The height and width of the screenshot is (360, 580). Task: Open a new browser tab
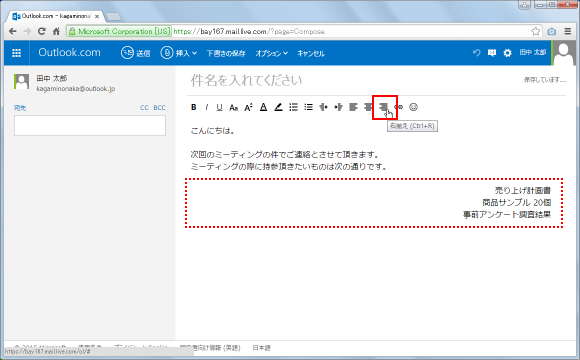(113, 17)
